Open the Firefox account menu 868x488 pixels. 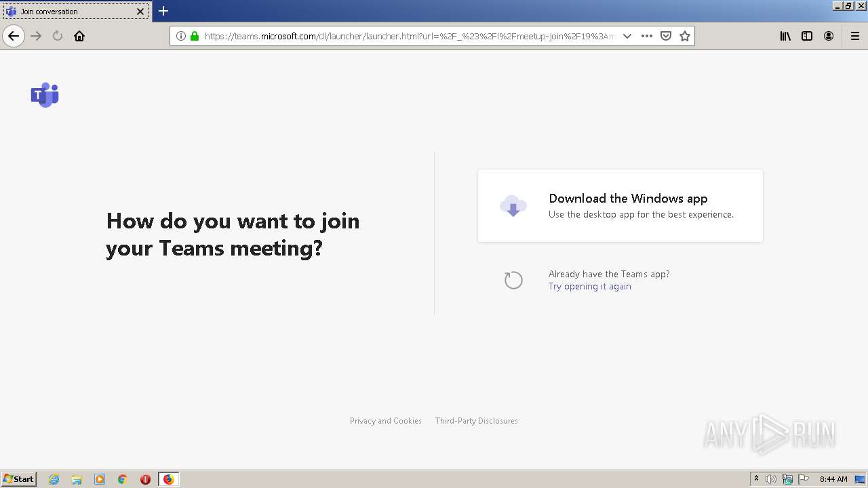point(829,36)
